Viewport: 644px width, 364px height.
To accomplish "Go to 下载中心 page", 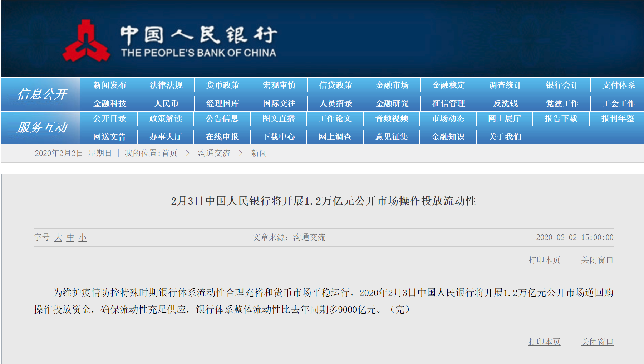I will pos(278,137).
